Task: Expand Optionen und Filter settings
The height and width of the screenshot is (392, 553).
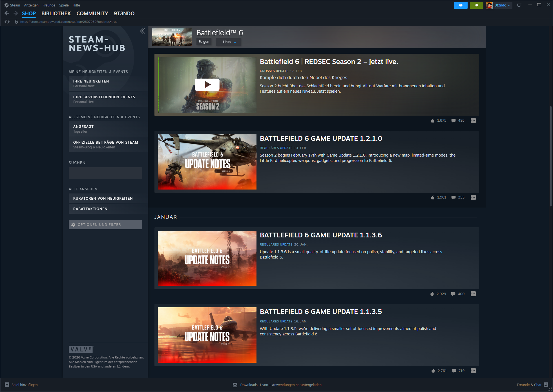Action: pyautogui.click(x=105, y=225)
